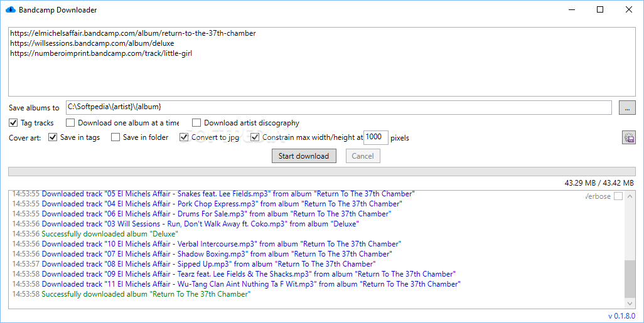The height and width of the screenshot is (323, 644).
Task: Click the Bandcamp Downloader cloud app icon
Action: click(x=10, y=9)
